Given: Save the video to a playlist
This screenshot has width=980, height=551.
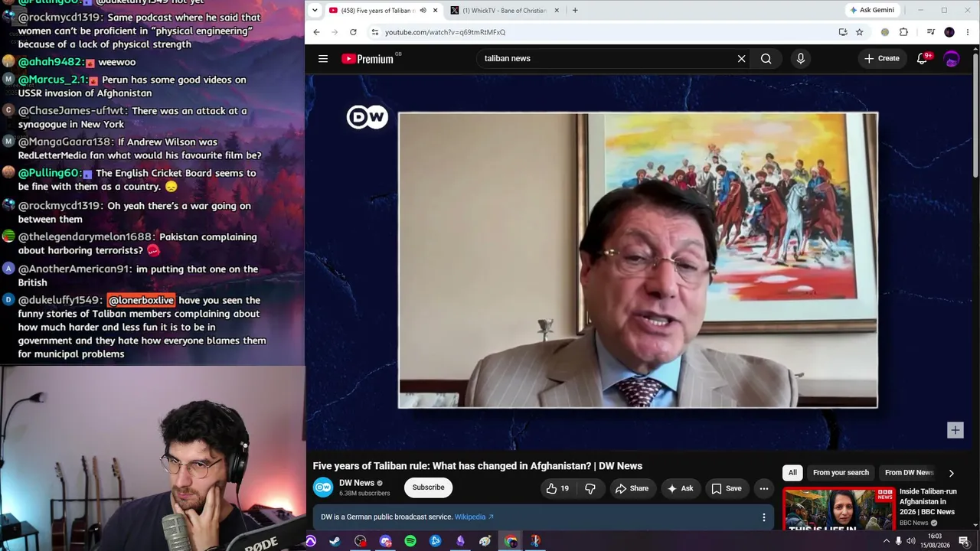Looking at the screenshot, I should click(727, 488).
